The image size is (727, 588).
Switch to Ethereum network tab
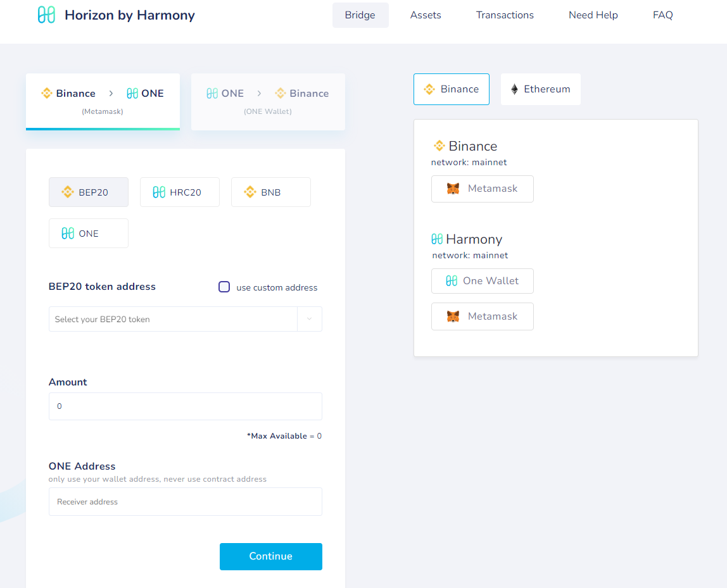[x=541, y=89]
